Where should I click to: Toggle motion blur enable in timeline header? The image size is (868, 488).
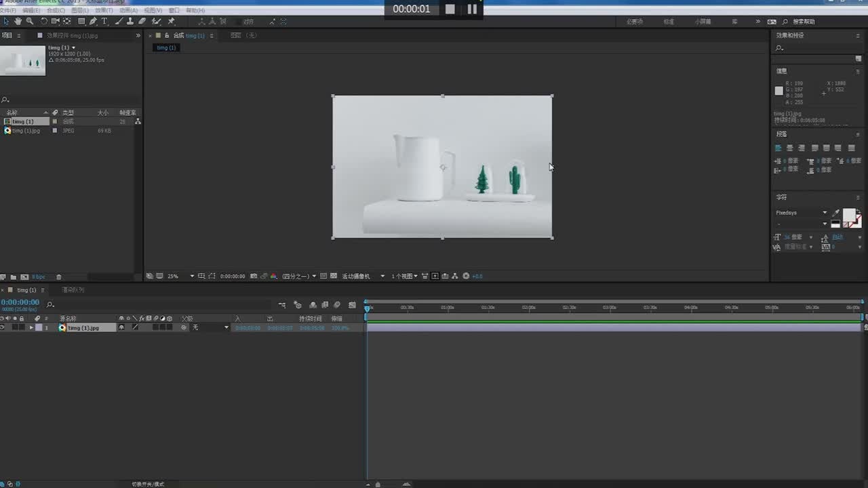pyautogui.click(x=337, y=305)
